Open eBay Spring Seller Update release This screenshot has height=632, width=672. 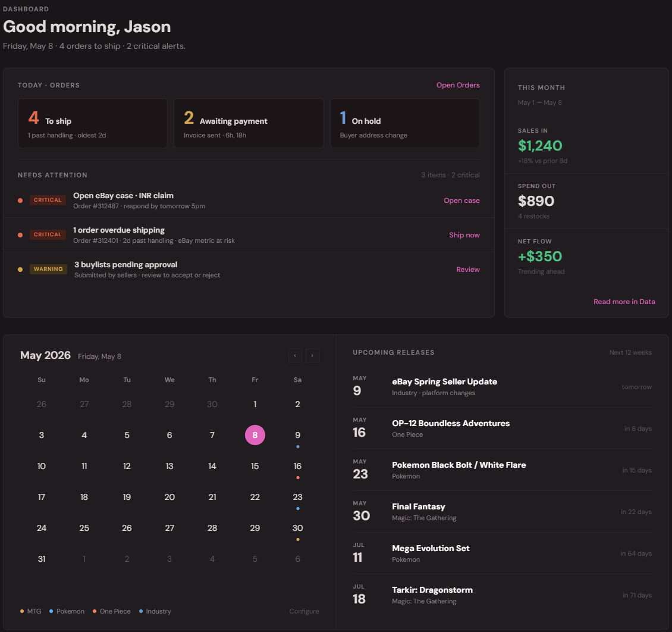(502, 387)
